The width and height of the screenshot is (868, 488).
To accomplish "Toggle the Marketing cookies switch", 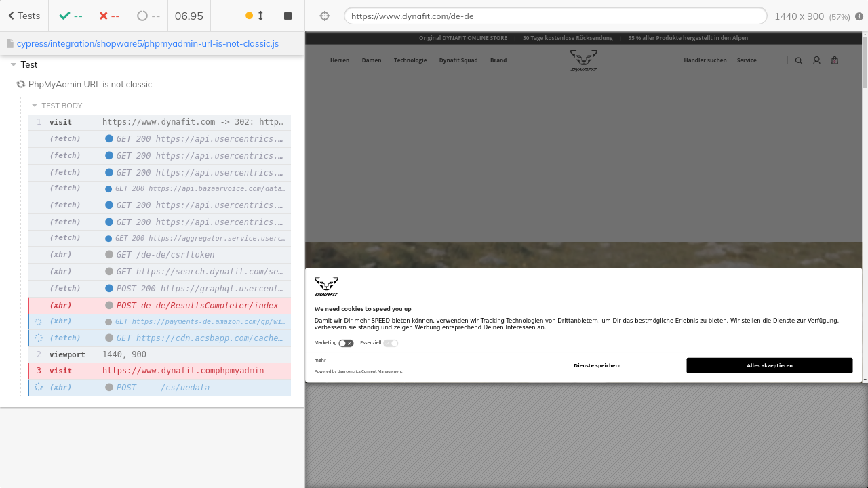I will (346, 343).
